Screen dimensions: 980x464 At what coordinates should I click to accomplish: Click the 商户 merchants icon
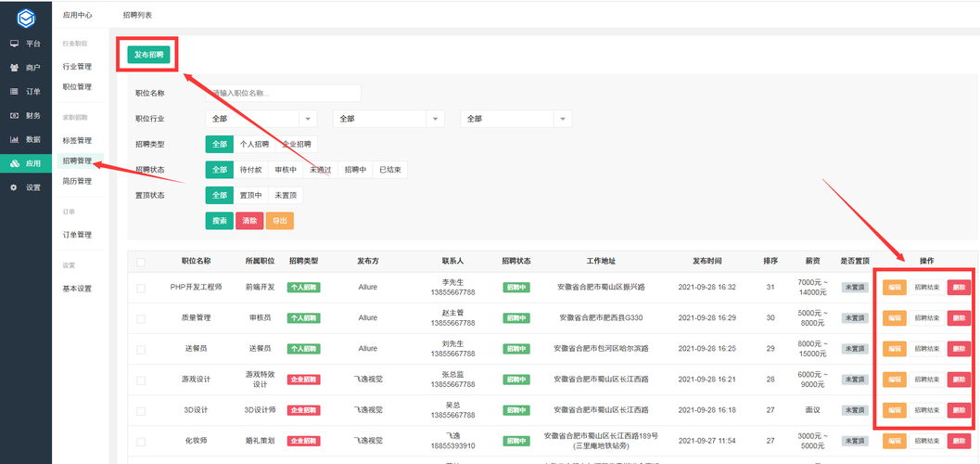(15, 68)
